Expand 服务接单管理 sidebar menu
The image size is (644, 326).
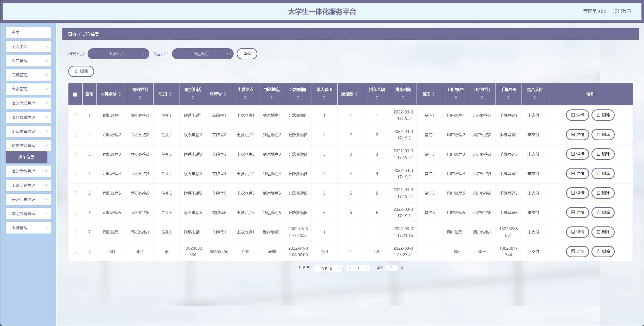tap(29, 117)
